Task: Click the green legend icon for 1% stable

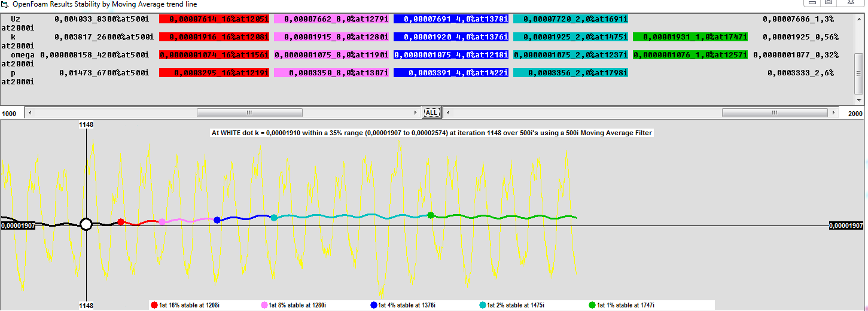Action: (x=592, y=305)
